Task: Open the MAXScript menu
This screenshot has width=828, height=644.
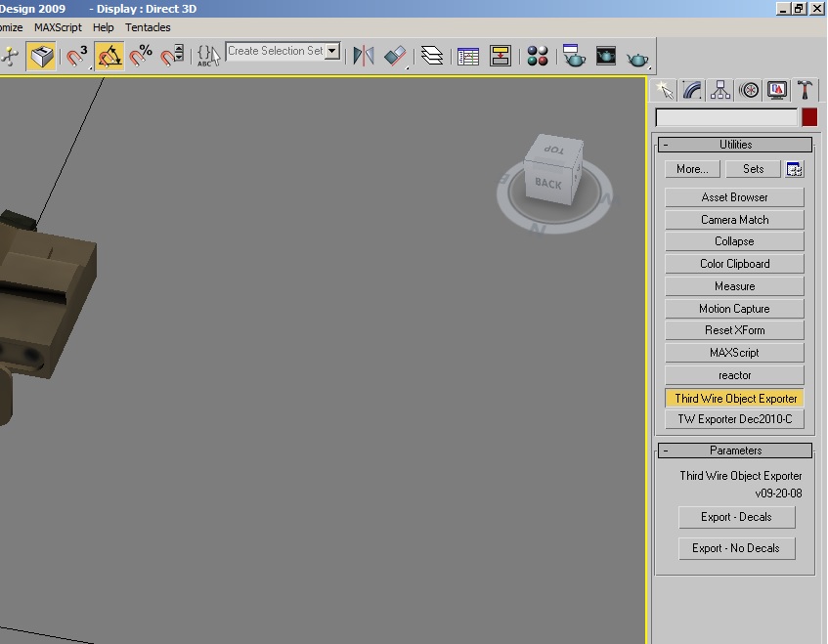Action: 58,27
